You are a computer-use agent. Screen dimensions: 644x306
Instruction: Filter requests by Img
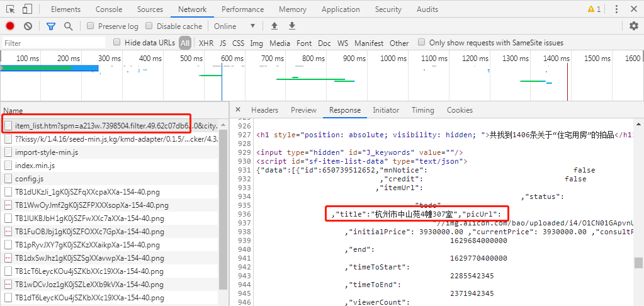257,43
